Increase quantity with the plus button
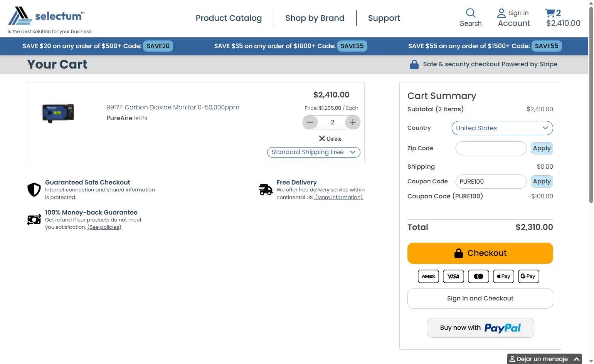 click(x=353, y=122)
